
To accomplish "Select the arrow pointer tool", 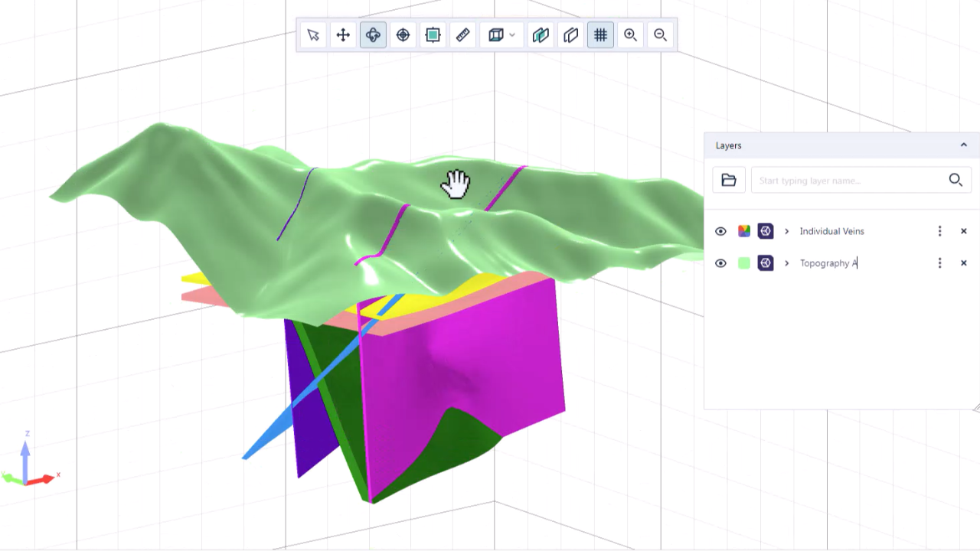I will click(x=313, y=35).
